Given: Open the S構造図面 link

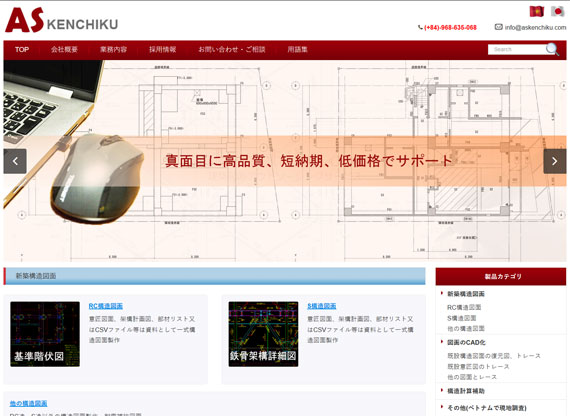Looking at the screenshot, I should (322, 306).
